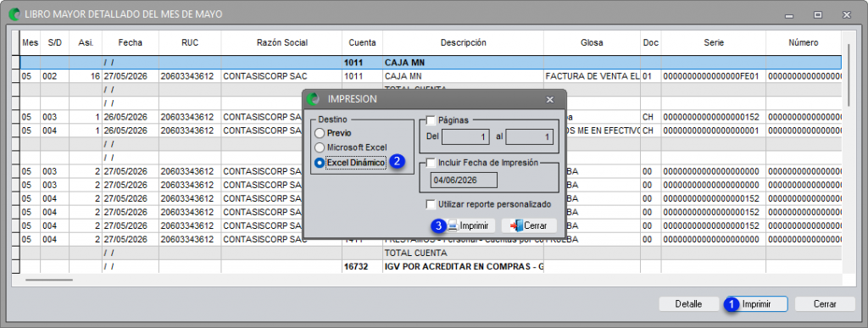The width and height of the screenshot is (868, 328).
Task: Click the Mes column header
Action: pos(30,42)
